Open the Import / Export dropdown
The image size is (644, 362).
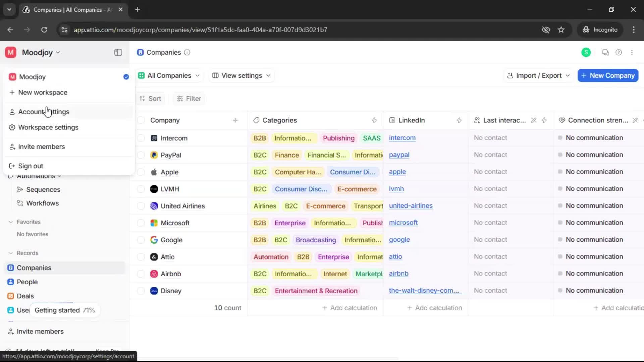(538, 75)
